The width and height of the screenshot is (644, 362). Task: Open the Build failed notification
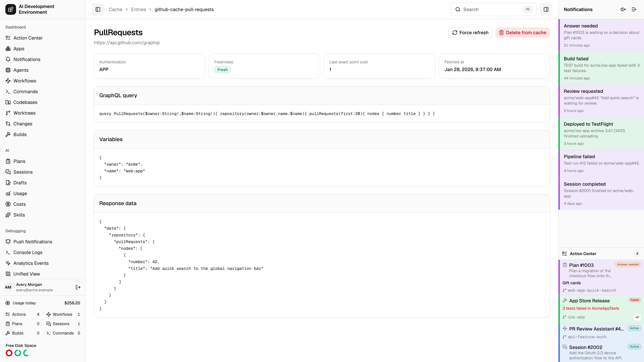coord(601,68)
